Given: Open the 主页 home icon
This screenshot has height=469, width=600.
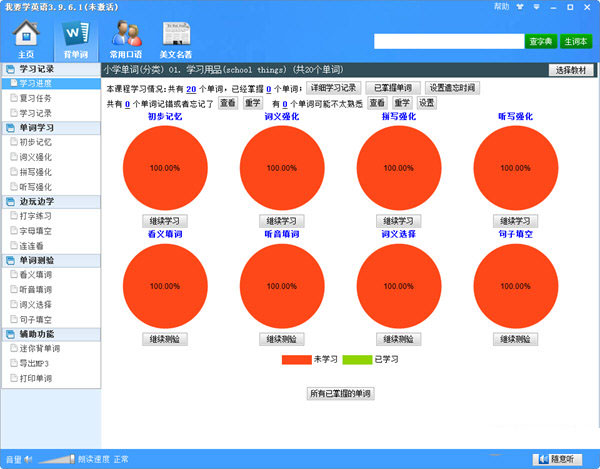Looking at the screenshot, I should click(26, 39).
